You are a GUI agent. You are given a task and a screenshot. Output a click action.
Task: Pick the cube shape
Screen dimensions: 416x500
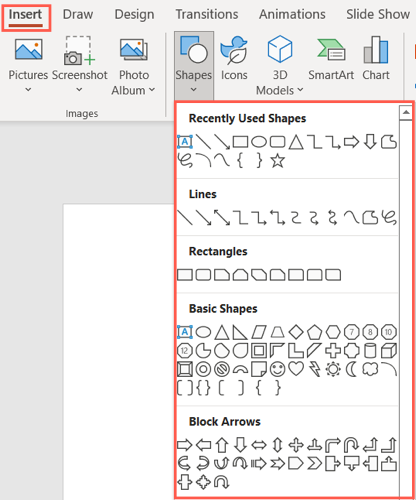point(389,351)
